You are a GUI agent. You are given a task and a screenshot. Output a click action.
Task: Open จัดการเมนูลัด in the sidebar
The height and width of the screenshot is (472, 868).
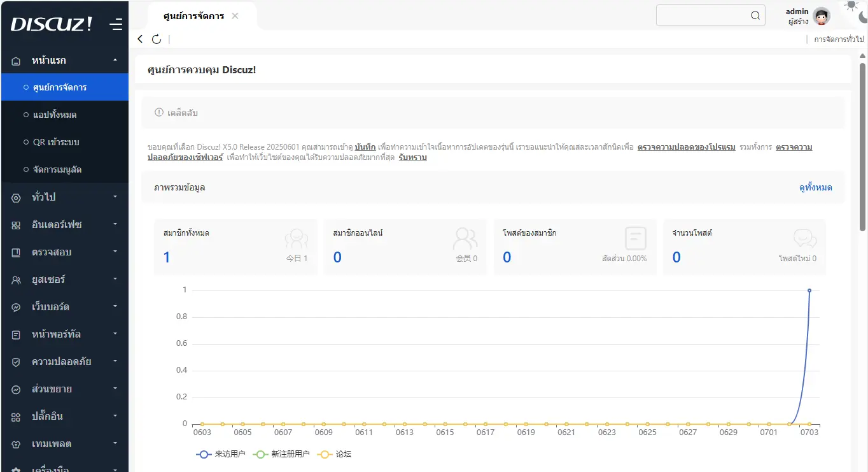click(x=64, y=169)
